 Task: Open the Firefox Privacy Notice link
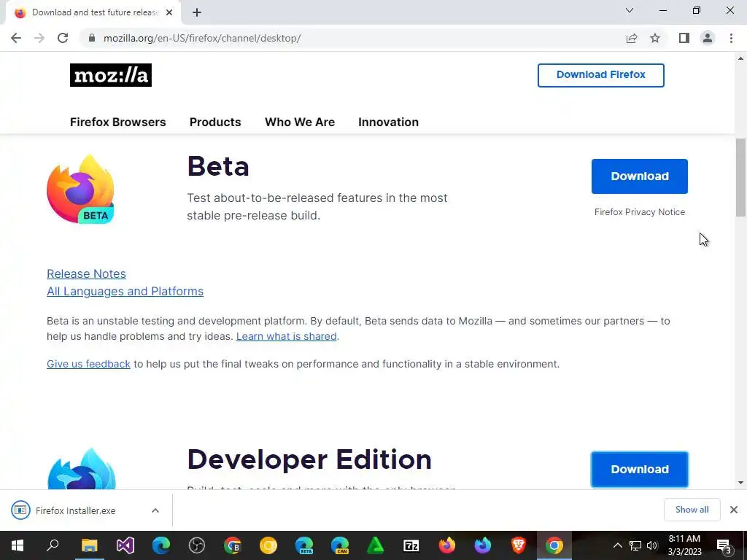pos(639,212)
